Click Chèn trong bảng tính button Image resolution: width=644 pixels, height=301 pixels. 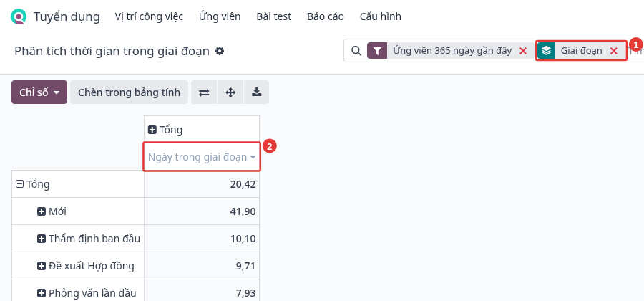129,92
